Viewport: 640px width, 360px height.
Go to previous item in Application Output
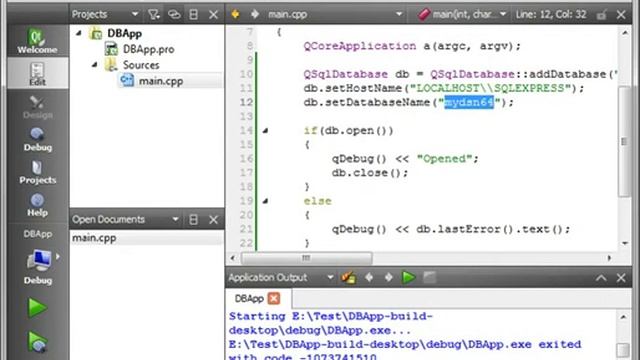click(369, 278)
